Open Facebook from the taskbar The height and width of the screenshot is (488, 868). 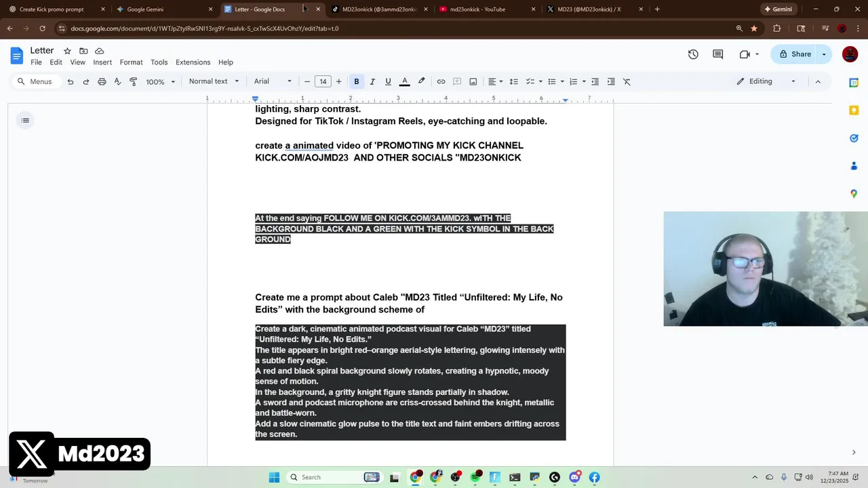click(594, 477)
